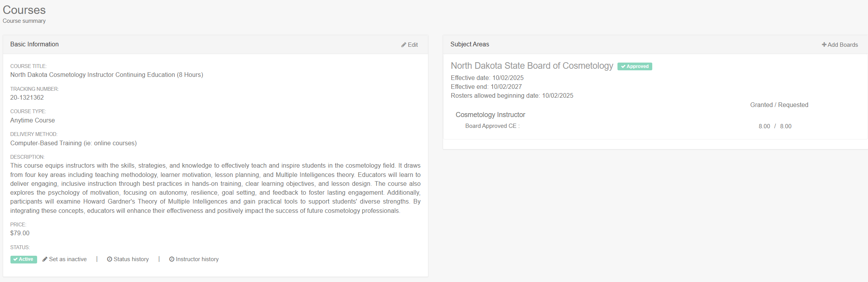Click the checkmark in the Active status badge
This screenshot has height=282, width=868.
[x=15, y=259]
